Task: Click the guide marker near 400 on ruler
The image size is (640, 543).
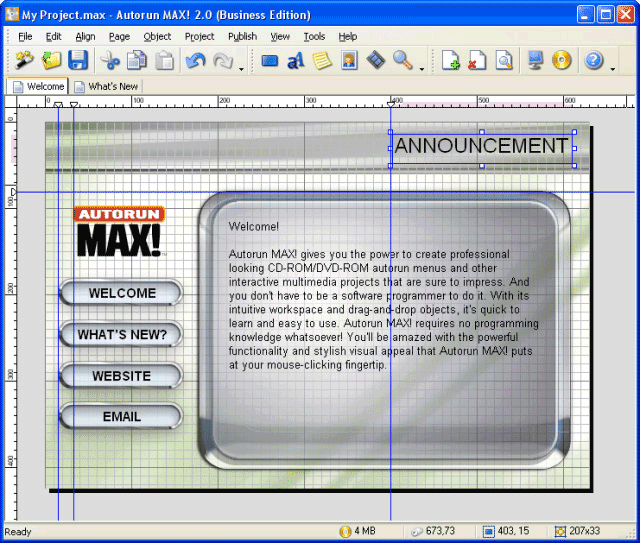Action: coord(391,104)
